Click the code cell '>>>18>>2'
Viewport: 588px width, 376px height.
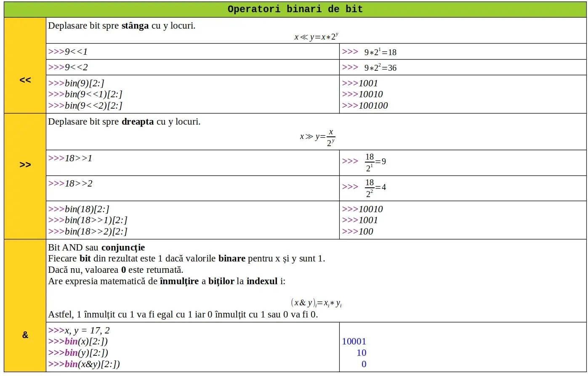pyautogui.click(x=193, y=188)
